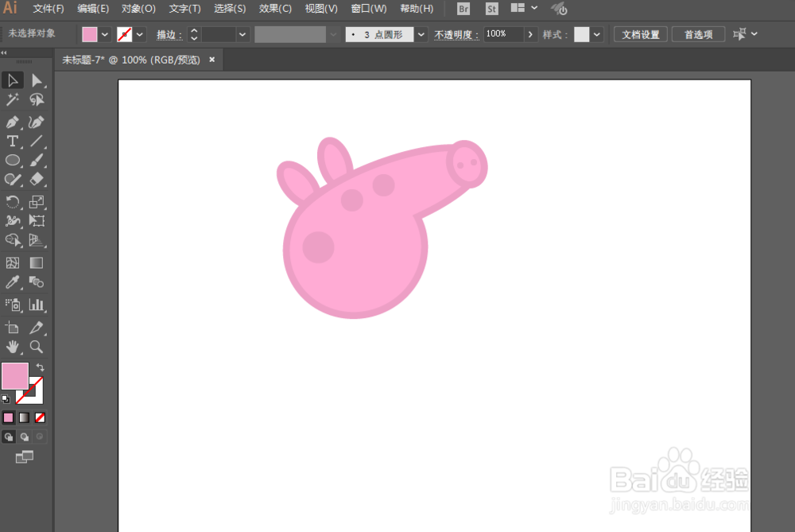Select the Rotate tool
Viewport: 795px width, 532px height.
(12, 202)
